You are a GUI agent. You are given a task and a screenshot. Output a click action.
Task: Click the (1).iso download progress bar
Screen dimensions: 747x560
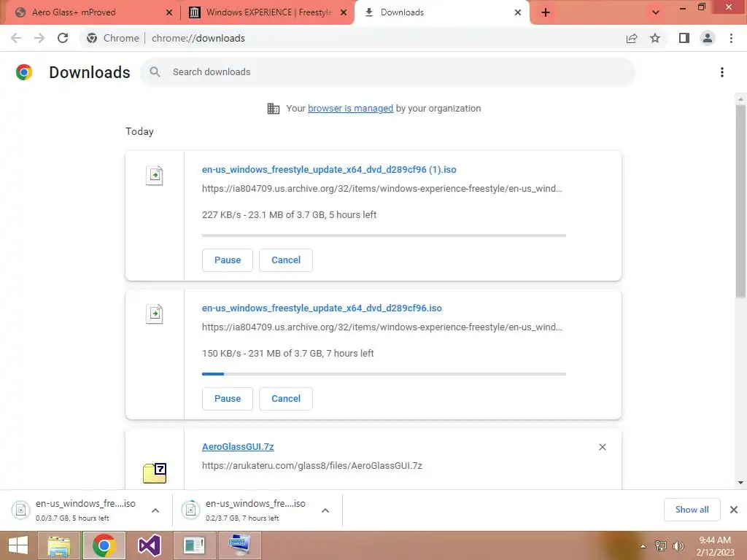point(384,236)
